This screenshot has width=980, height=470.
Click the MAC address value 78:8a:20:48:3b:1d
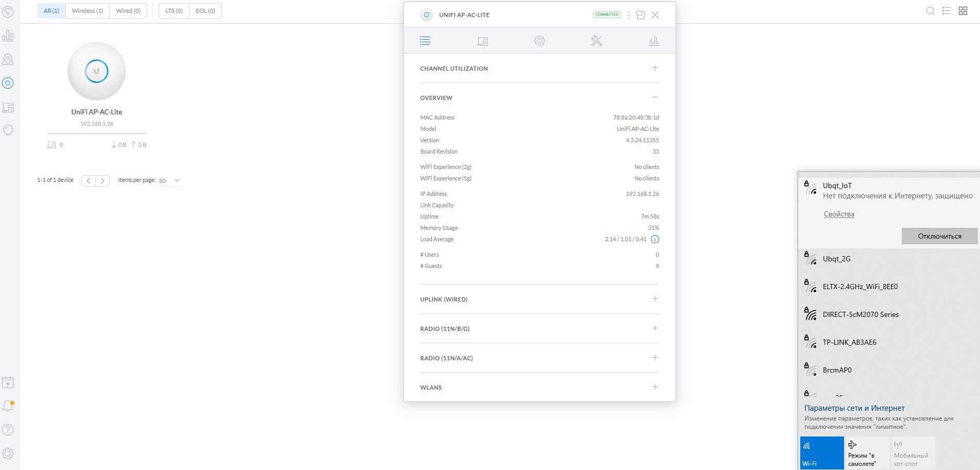(x=636, y=117)
